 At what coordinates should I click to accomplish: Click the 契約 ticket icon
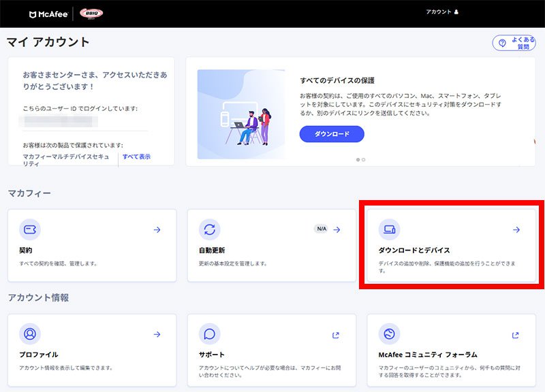pyautogui.click(x=30, y=229)
